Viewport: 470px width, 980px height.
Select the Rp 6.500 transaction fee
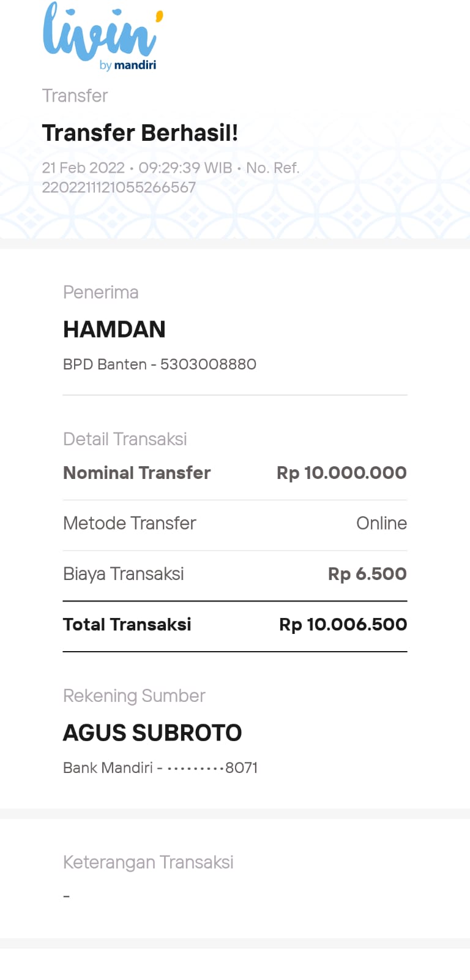[367, 574]
